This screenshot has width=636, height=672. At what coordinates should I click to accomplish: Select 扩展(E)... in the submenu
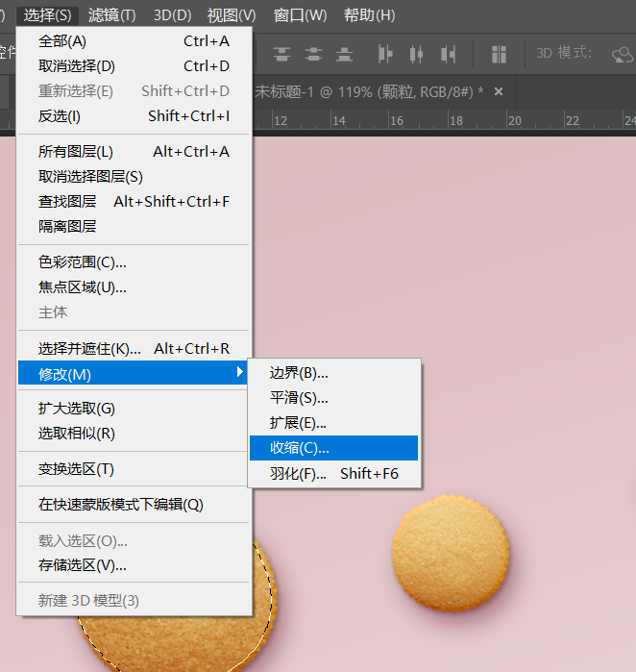(x=333, y=423)
